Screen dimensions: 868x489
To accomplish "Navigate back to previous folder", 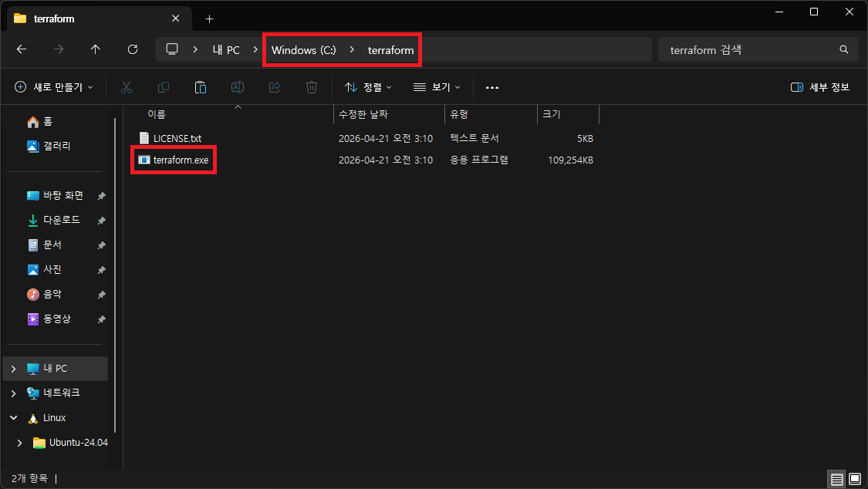I will tap(22, 49).
